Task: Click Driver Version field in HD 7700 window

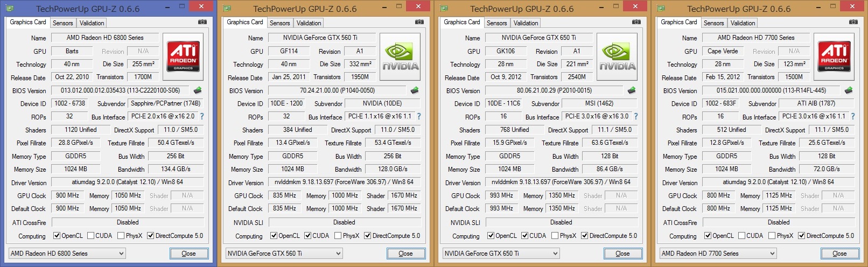Action: click(x=778, y=182)
